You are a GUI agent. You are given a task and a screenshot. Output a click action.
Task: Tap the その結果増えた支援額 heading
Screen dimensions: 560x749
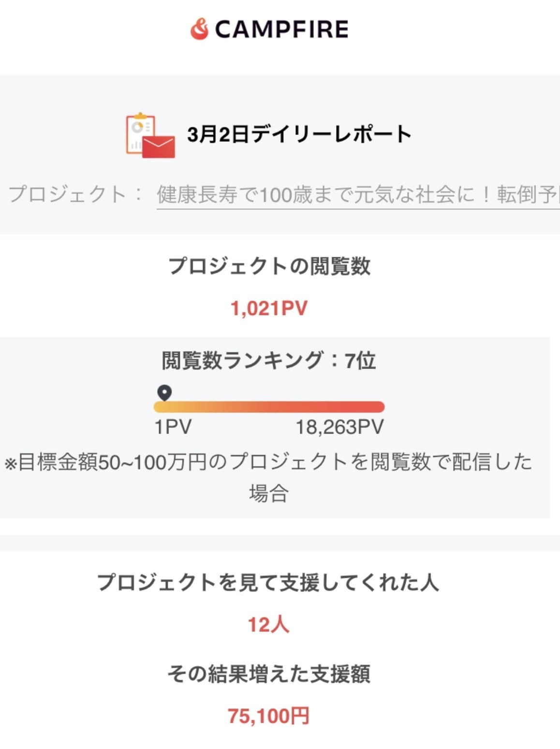pos(269,674)
